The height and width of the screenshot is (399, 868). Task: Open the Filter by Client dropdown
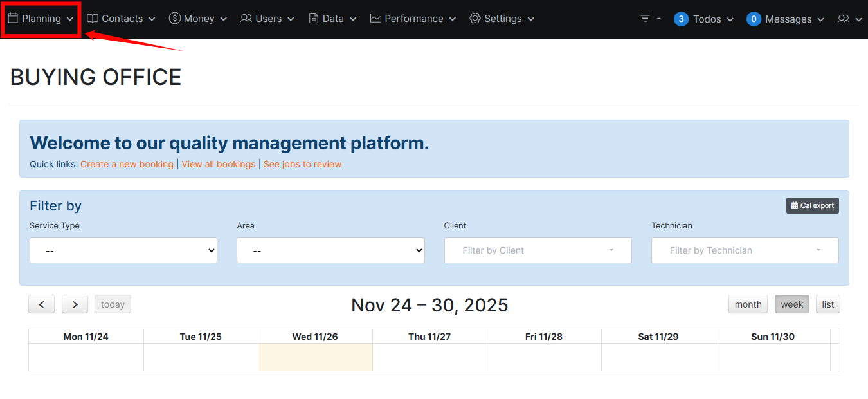tap(538, 250)
